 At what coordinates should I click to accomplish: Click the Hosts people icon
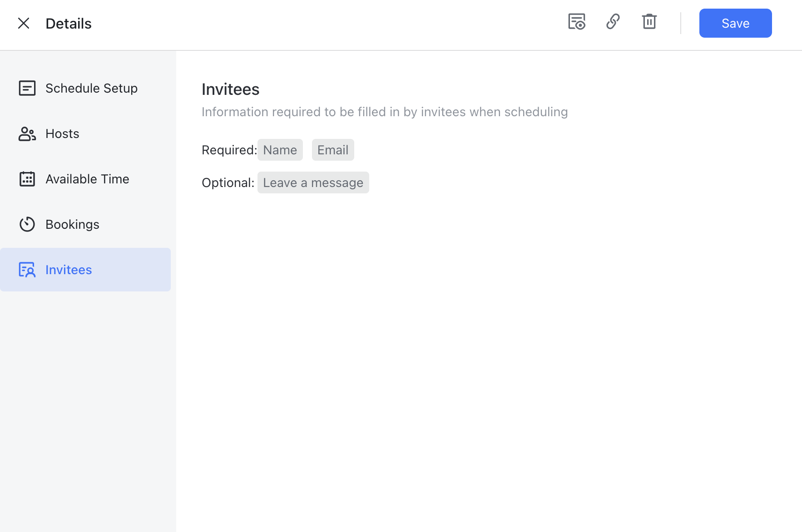coord(27,133)
